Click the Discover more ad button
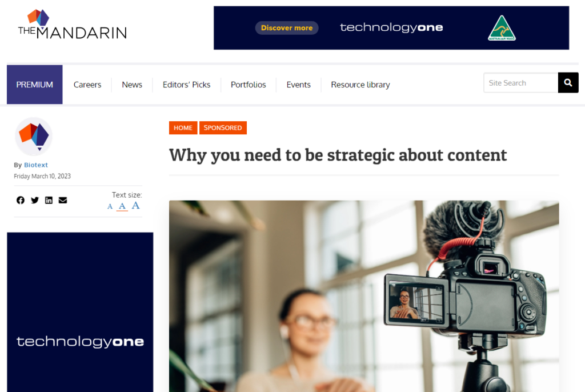585x392 pixels. tap(287, 28)
